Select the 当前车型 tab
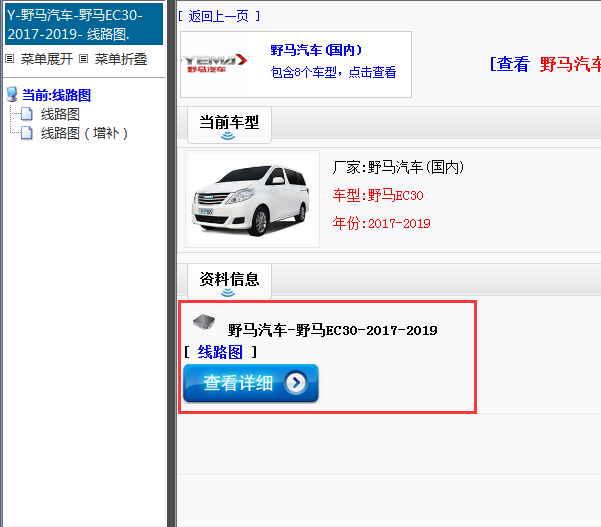 229,125
